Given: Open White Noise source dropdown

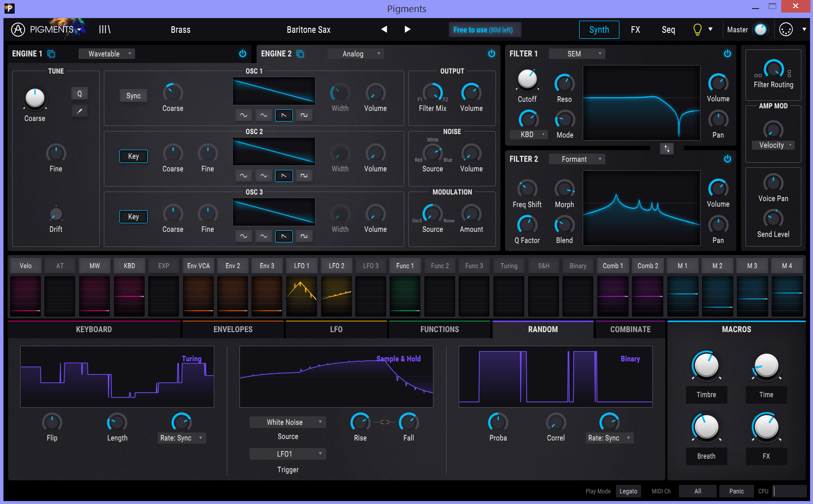Looking at the screenshot, I should [x=288, y=422].
